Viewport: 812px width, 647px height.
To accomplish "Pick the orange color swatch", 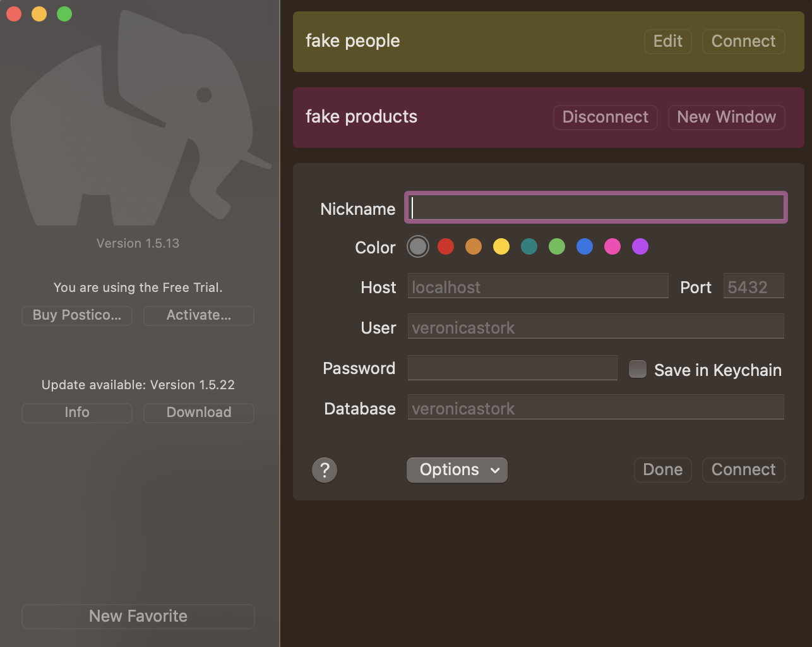I will (474, 246).
